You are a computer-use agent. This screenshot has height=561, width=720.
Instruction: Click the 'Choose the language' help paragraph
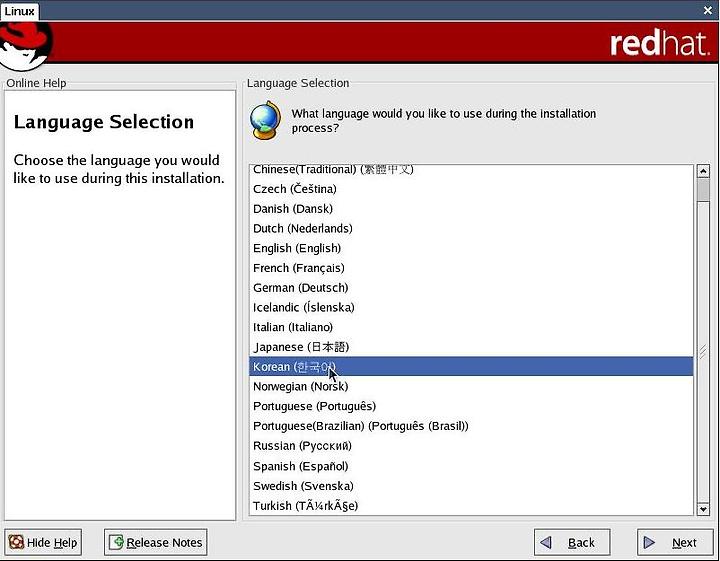point(119,169)
